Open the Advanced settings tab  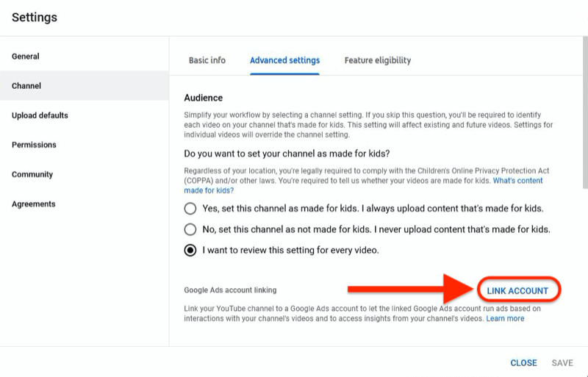pos(284,60)
